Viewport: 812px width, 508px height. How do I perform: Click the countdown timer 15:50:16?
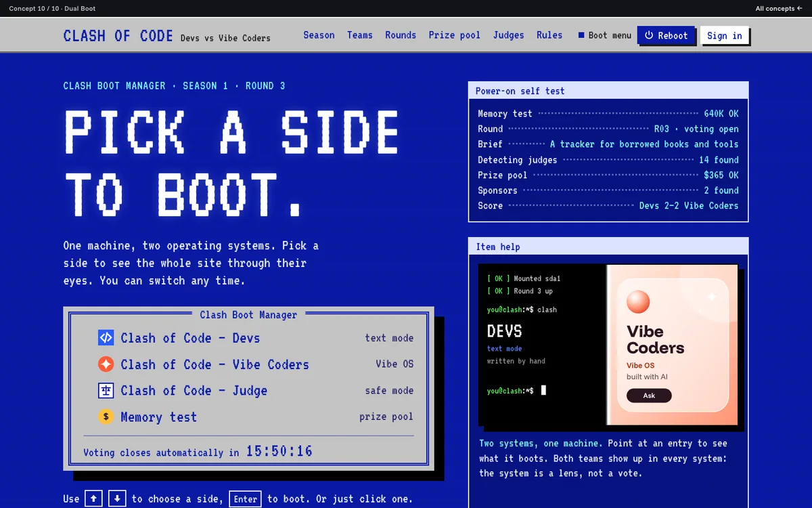(279, 451)
